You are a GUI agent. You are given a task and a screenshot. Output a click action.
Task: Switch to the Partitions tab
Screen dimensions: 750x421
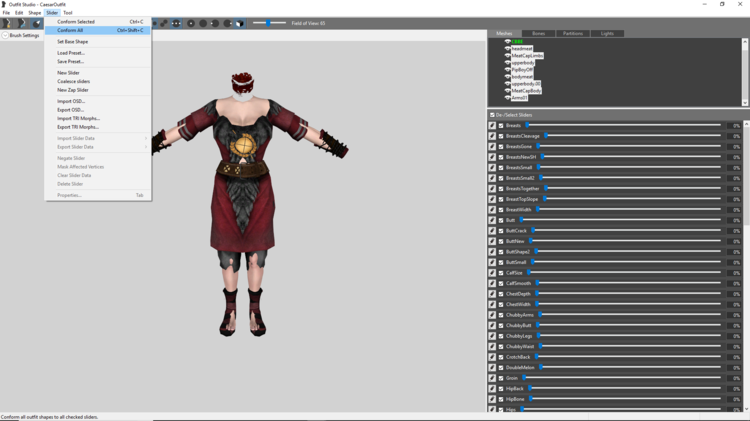click(573, 33)
